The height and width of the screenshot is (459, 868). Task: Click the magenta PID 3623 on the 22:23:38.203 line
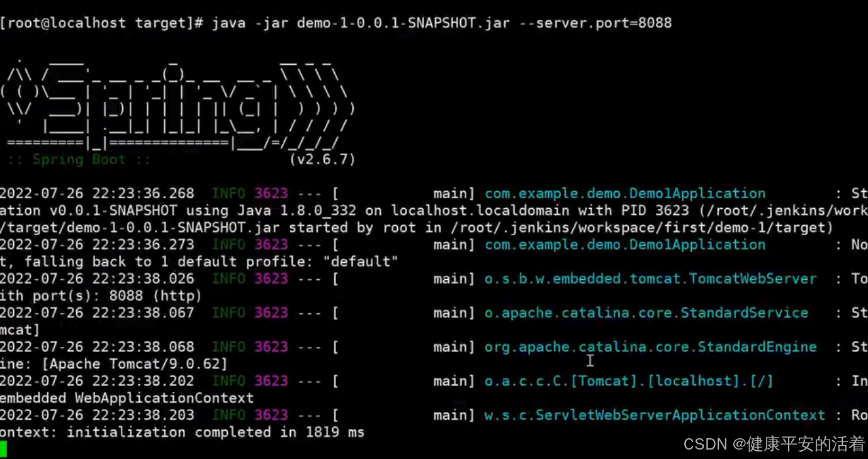(271, 415)
